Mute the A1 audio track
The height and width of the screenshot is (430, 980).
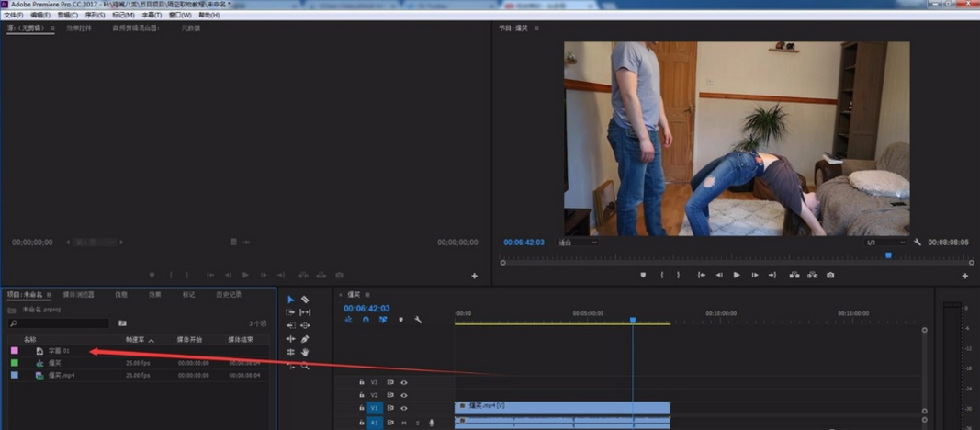click(404, 423)
